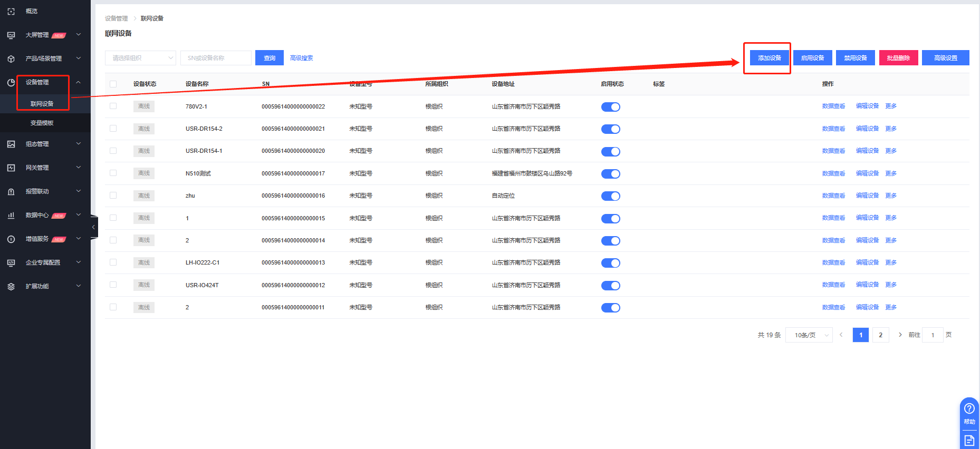Click the 大屏管理 screen icon
The image size is (980, 449).
[11, 35]
